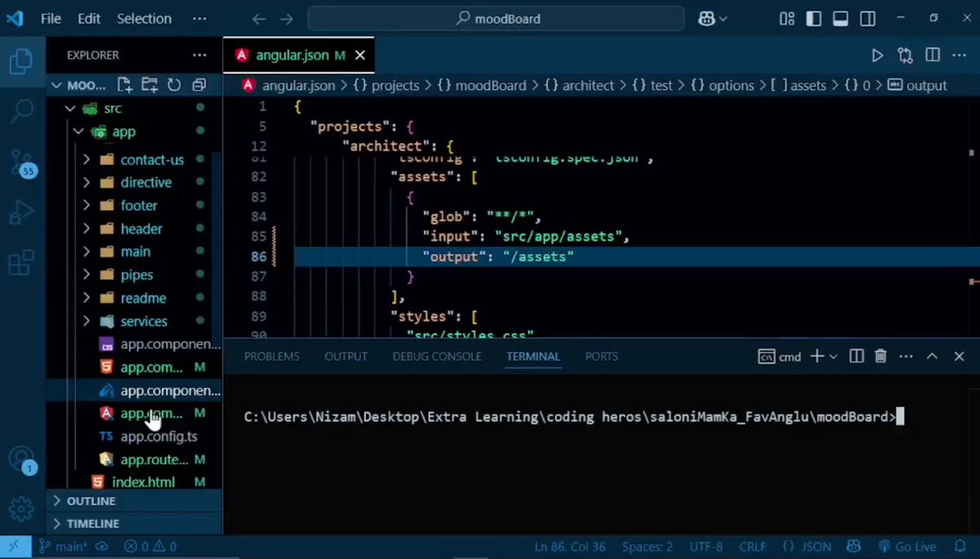Toggle the primary side bar
Image resolution: width=980 pixels, height=559 pixels.
(x=813, y=19)
